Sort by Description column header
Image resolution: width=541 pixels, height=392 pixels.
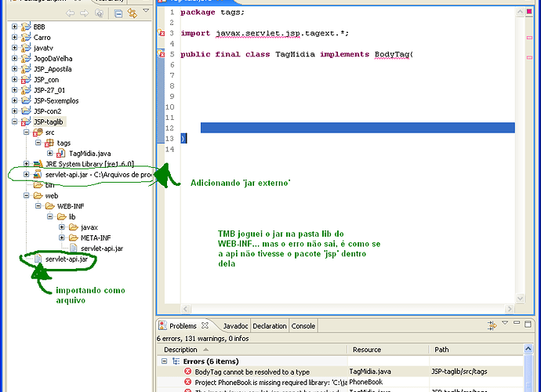coord(252,350)
